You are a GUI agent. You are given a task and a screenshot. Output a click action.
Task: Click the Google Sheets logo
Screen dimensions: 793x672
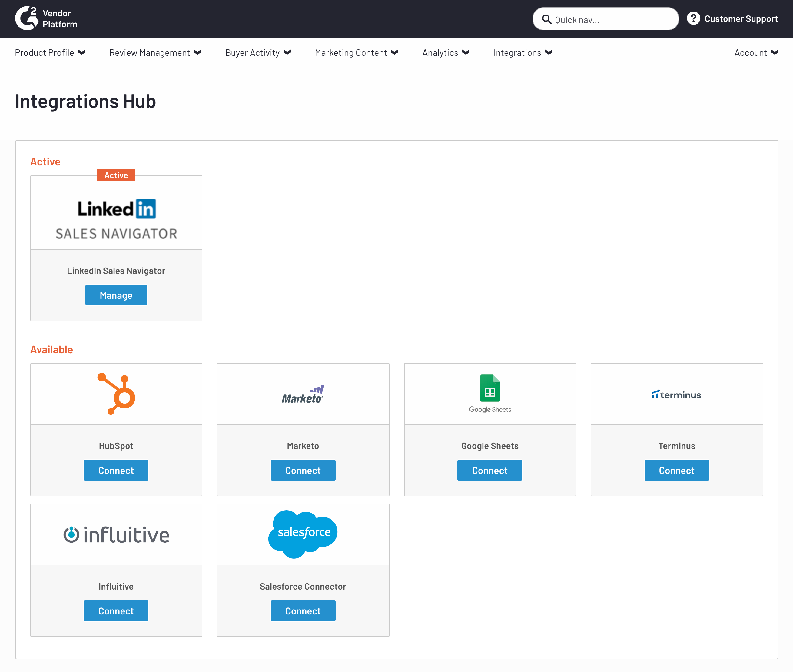(490, 394)
